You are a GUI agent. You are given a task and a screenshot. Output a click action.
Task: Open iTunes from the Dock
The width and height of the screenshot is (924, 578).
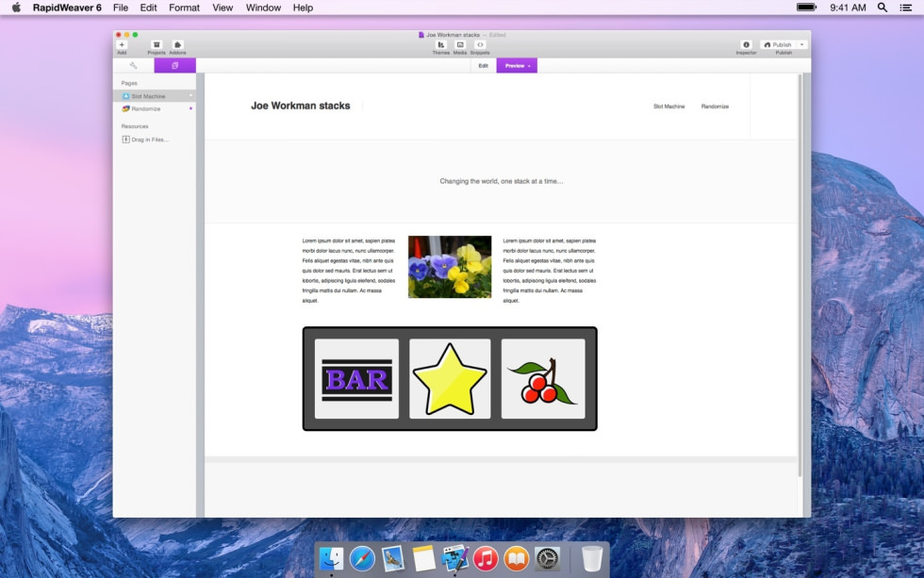486,558
